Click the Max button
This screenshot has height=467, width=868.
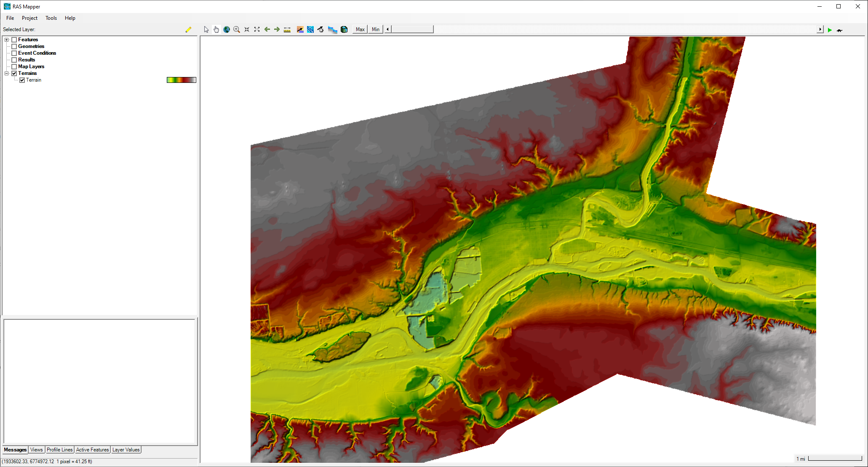pyautogui.click(x=360, y=29)
